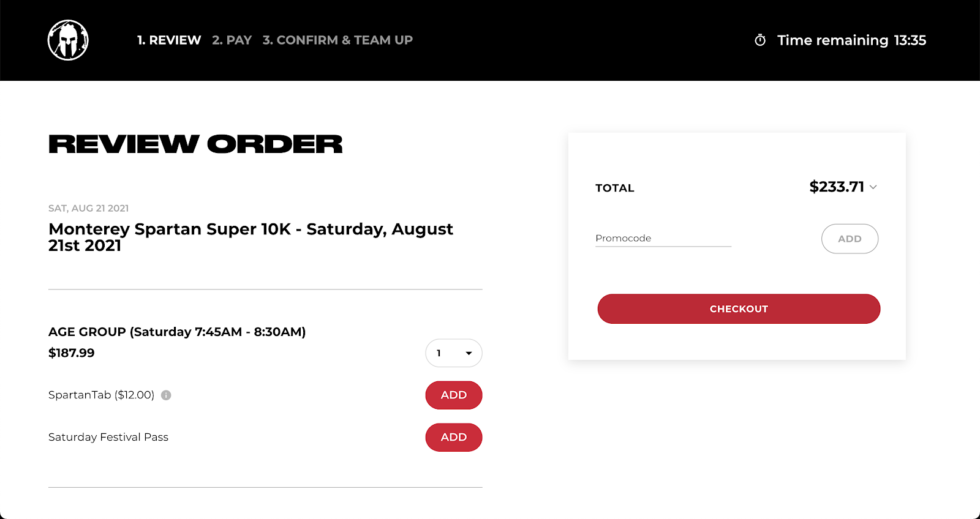Click the Review Order heading

pyautogui.click(x=195, y=144)
